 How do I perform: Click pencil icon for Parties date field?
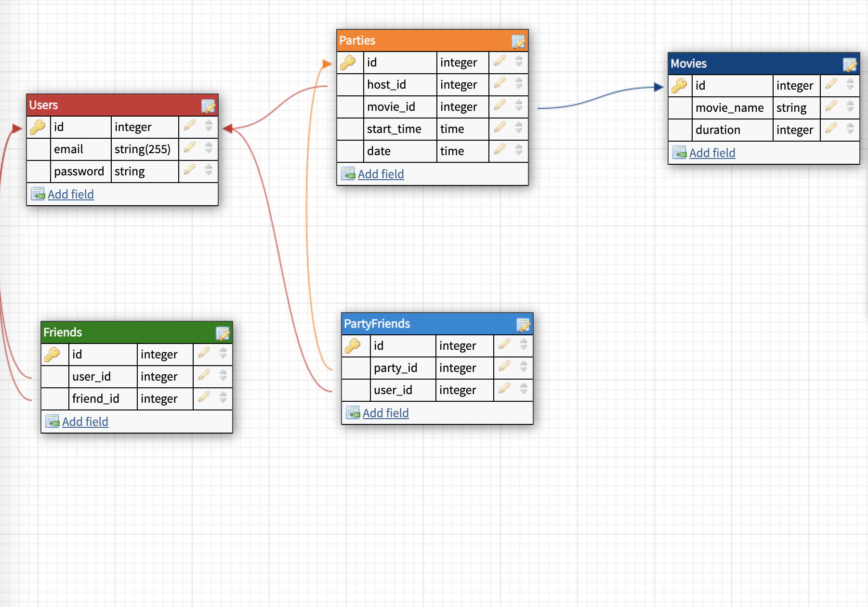(500, 149)
